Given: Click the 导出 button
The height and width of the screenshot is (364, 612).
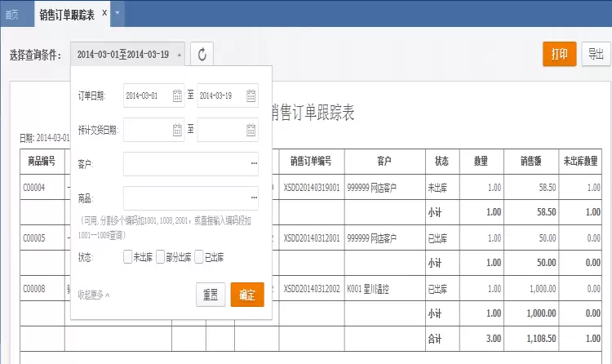Looking at the screenshot, I should pyautogui.click(x=596, y=54).
